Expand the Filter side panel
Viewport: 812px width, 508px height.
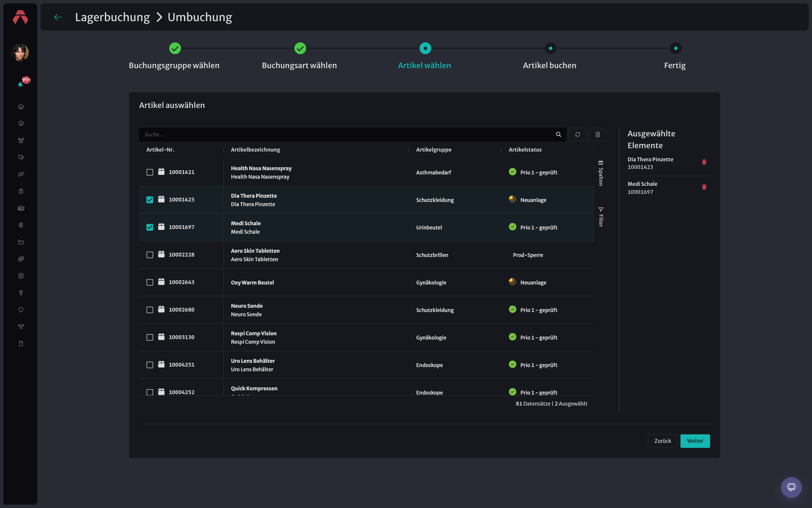point(601,217)
